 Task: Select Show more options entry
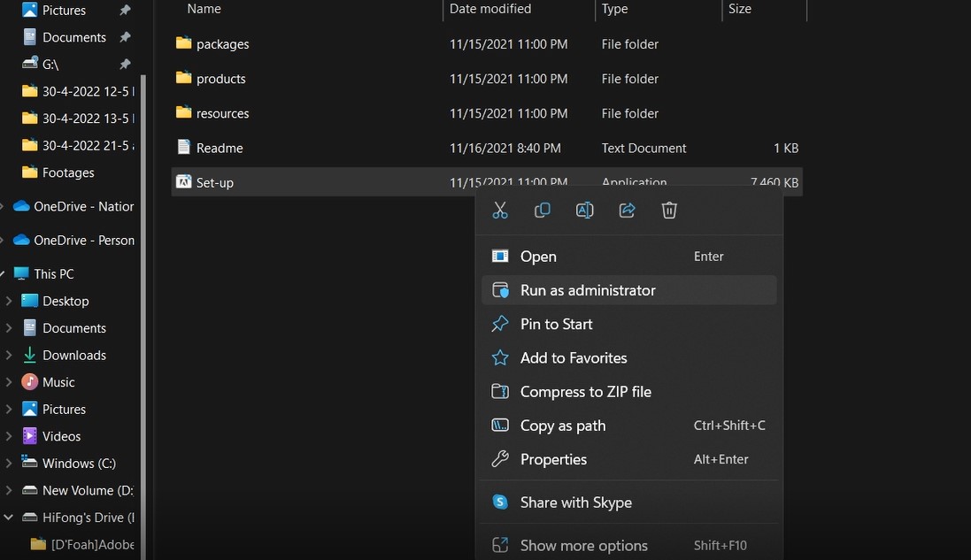(583, 545)
